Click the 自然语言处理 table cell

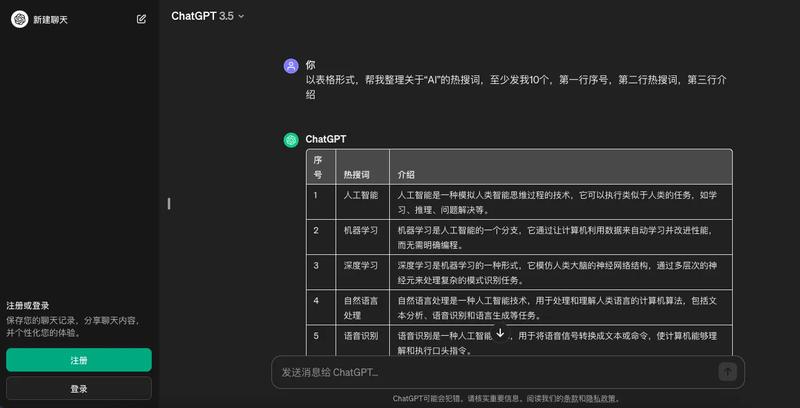pos(361,308)
